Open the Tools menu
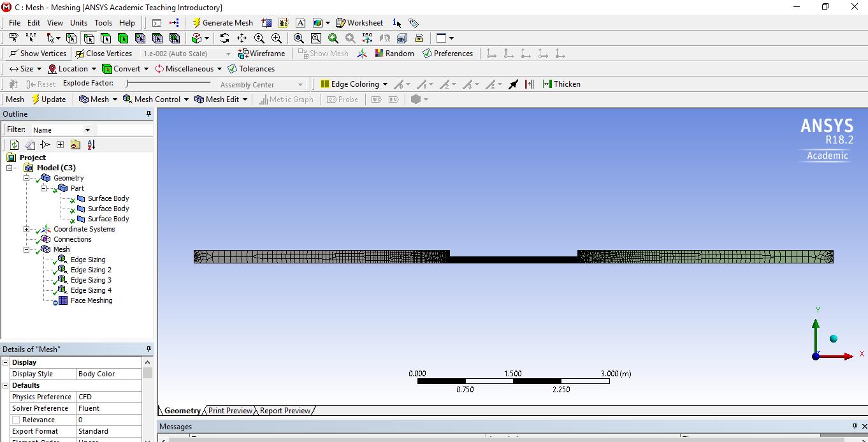Viewport: 868px width, 442px height. point(103,23)
